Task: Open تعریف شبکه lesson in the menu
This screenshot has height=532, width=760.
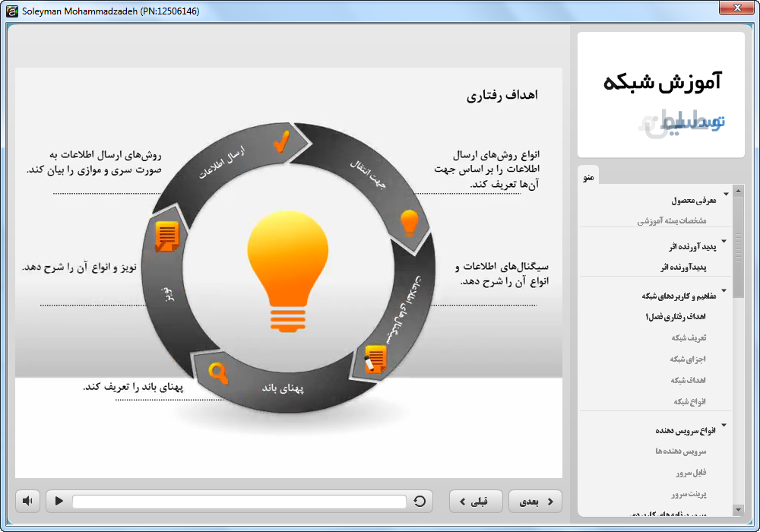Action: click(x=688, y=337)
